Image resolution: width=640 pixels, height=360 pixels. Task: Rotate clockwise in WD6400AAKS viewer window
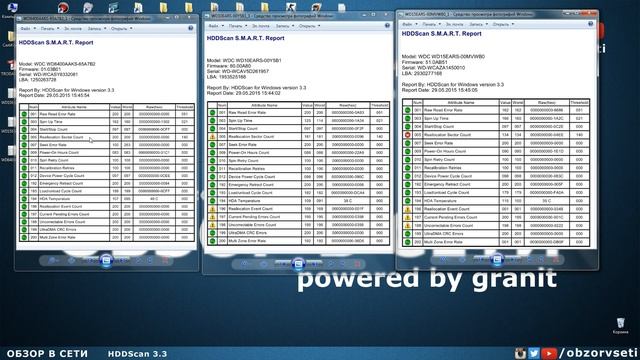[150, 260]
